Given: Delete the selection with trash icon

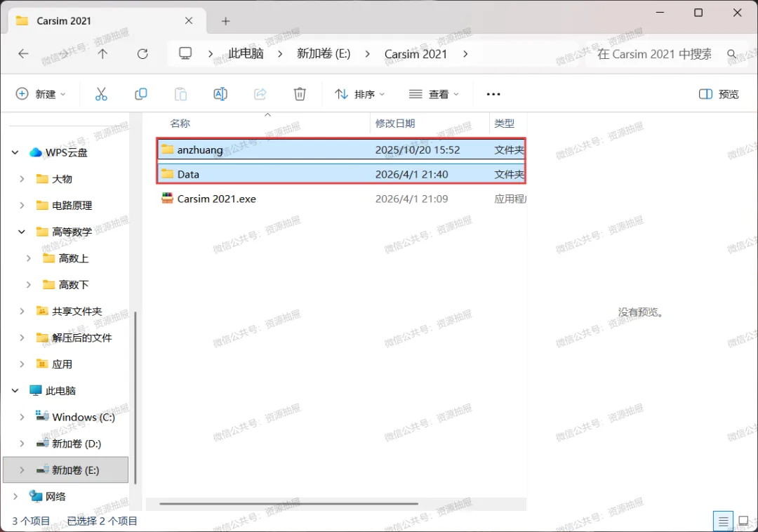Looking at the screenshot, I should [300, 94].
